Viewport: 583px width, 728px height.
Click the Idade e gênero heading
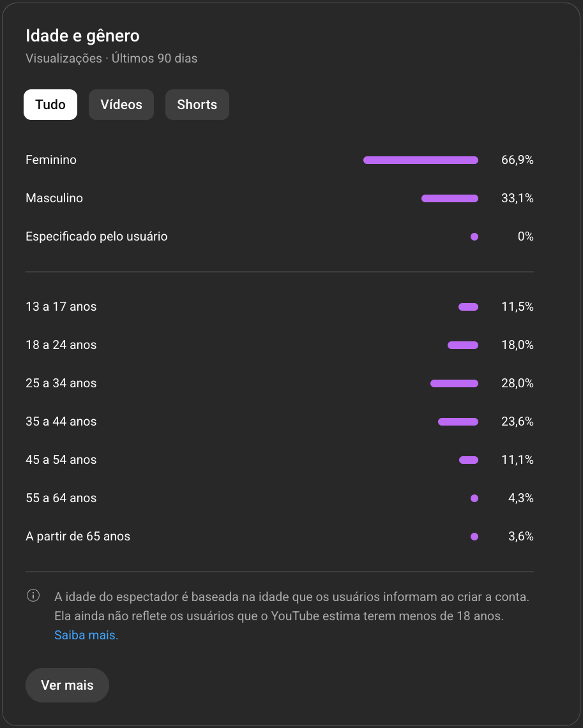[82, 36]
